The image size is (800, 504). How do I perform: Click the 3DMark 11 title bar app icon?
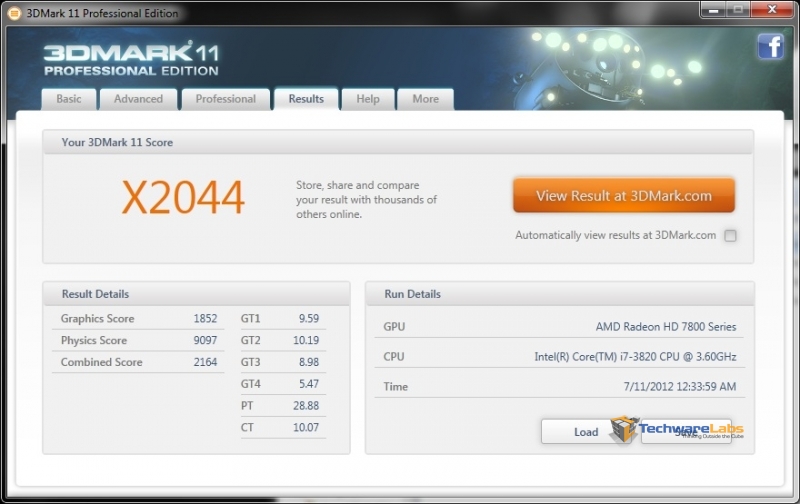tap(14, 13)
